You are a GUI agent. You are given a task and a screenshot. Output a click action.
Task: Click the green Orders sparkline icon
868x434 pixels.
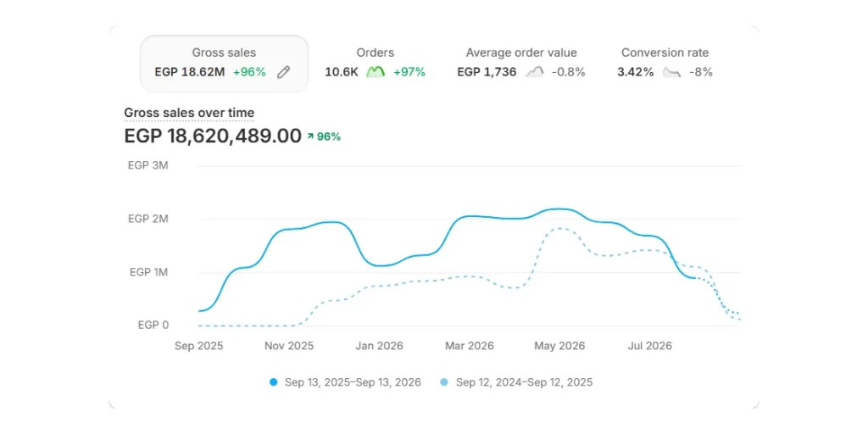[x=376, y=72]
